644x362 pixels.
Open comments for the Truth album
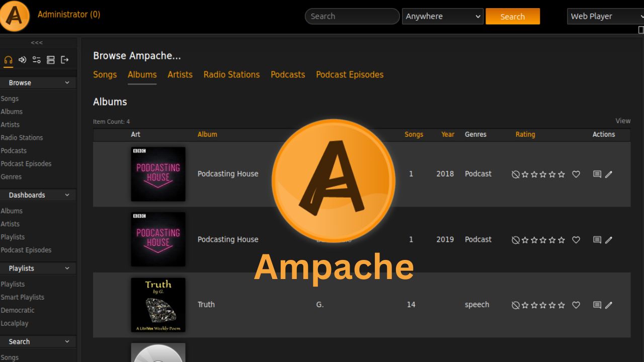pos(597,304)
